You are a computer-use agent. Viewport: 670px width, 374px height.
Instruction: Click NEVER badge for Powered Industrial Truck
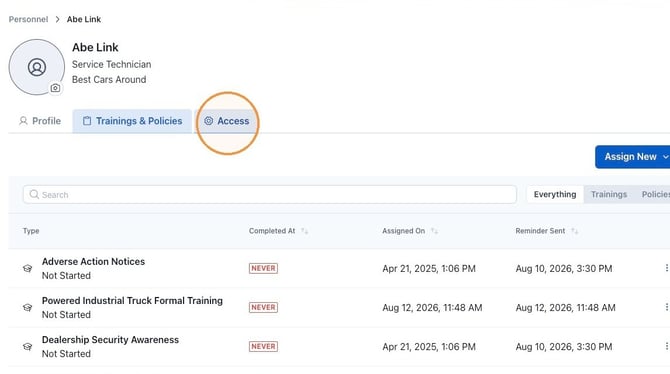263,307
